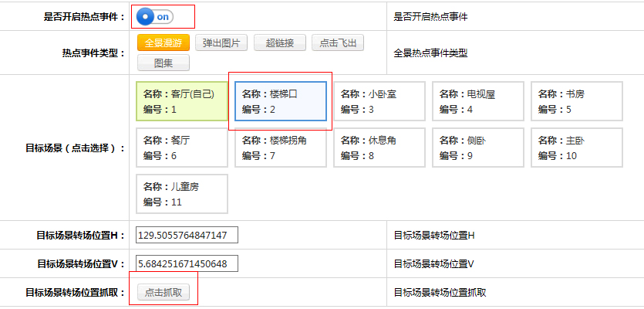Choose the 点击飞出 hotspot type
The height and width of the screenshot is (309, 644).
coord(337,43)
